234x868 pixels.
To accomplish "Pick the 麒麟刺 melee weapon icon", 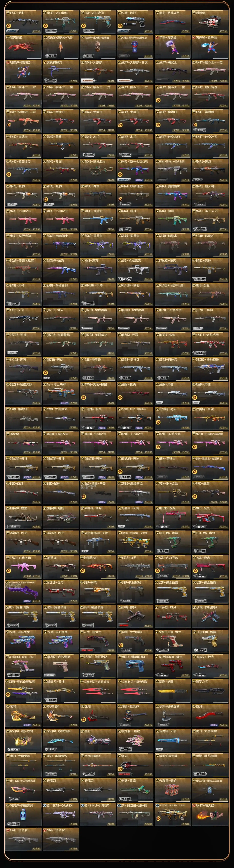I will [x=210, y=22].
